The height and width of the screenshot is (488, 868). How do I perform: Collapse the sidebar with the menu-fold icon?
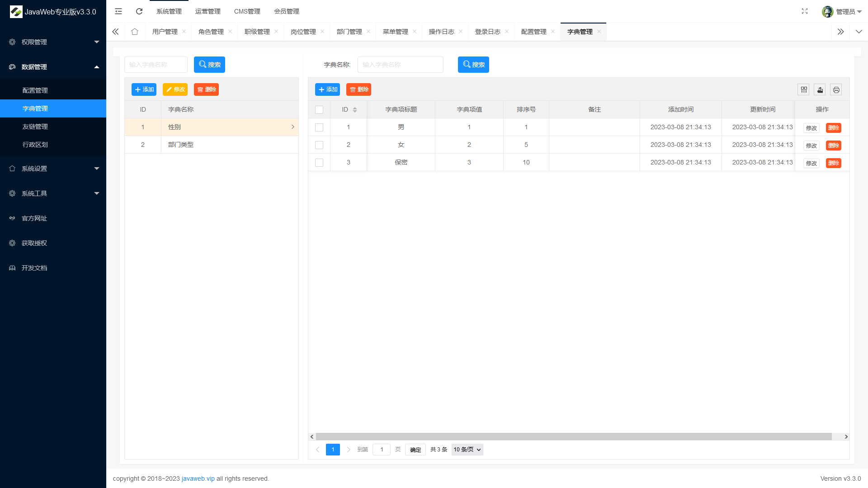pos(118,11)
